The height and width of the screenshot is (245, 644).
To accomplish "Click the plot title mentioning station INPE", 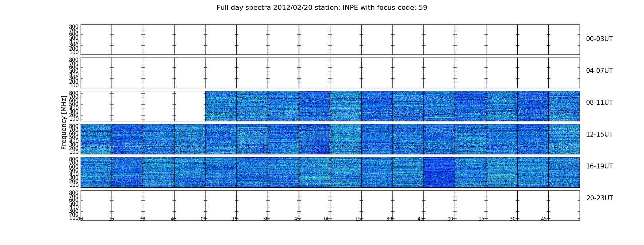I will coord(322,8).
